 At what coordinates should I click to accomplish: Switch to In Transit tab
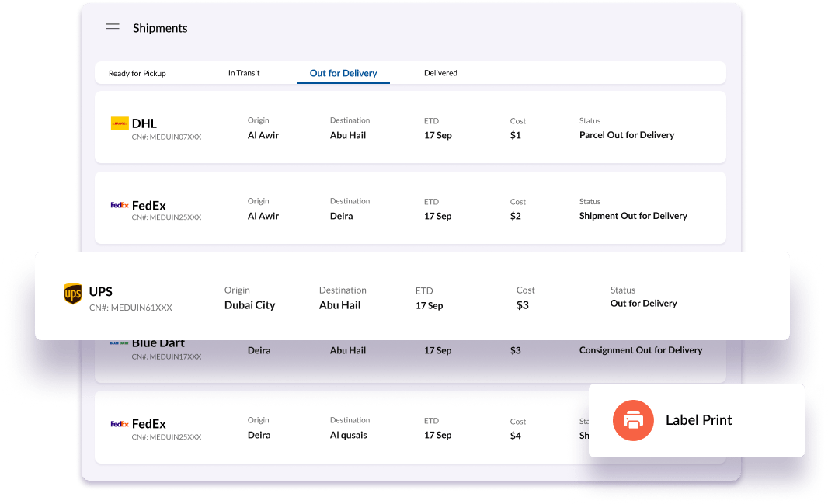tap(244, 73)
